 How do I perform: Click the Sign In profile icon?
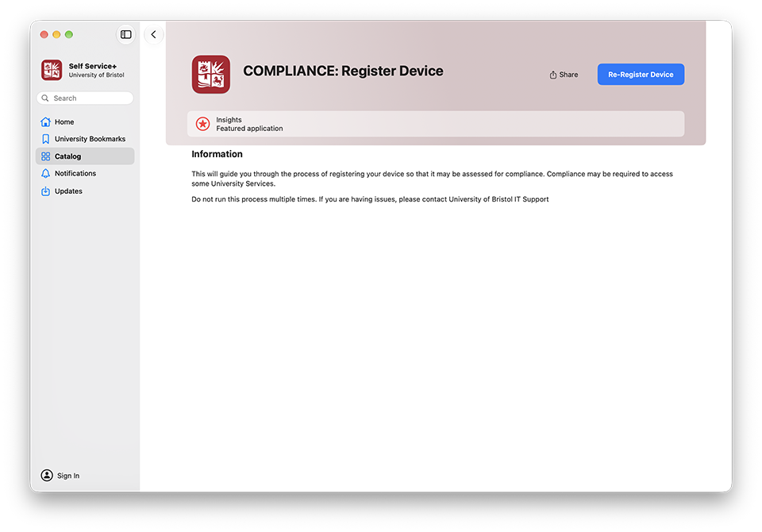tap(47, 475)
